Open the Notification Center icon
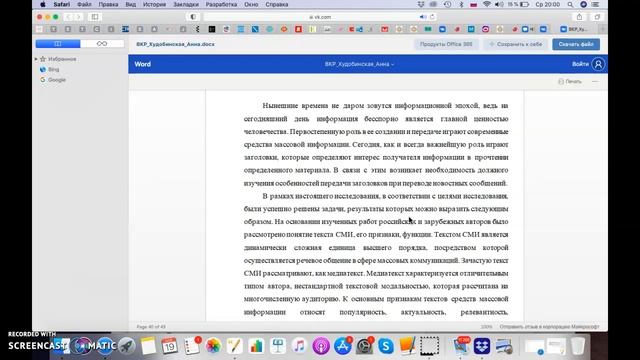 (596, 4)
